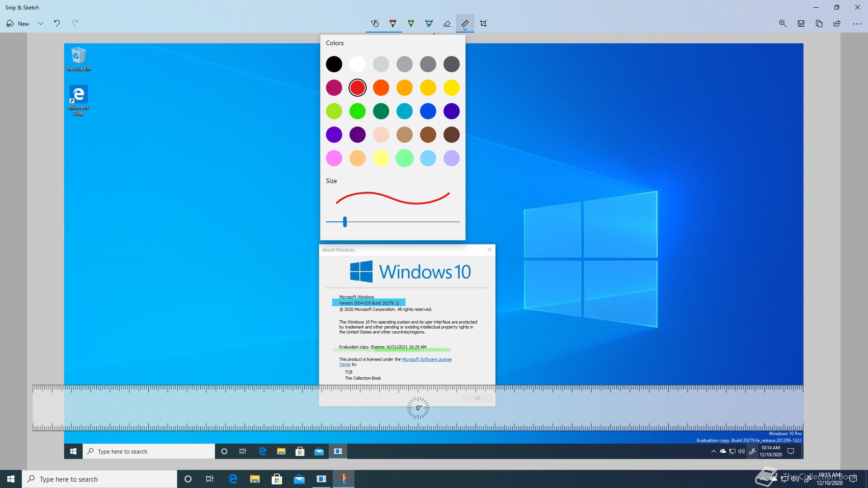868x488 pixels.
Task: Open the See more menu
Action: pyautogui.click(x=857, y=23)
